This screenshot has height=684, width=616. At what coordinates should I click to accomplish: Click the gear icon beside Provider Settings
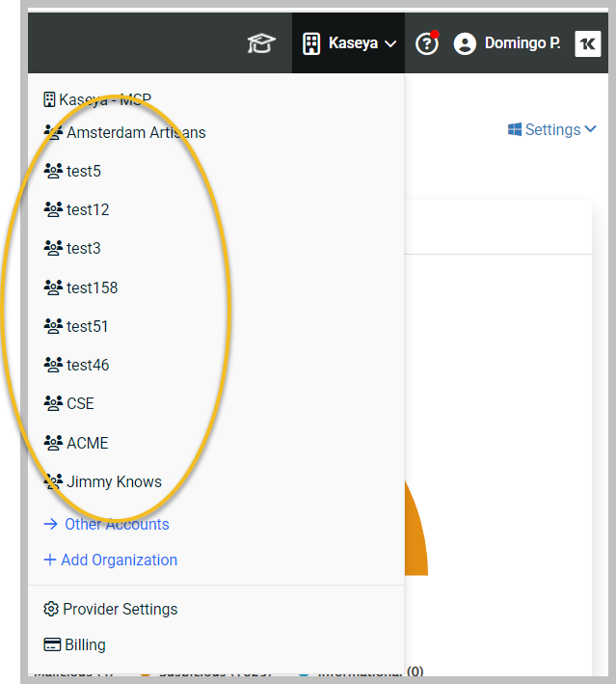click(x=51, y=609)
